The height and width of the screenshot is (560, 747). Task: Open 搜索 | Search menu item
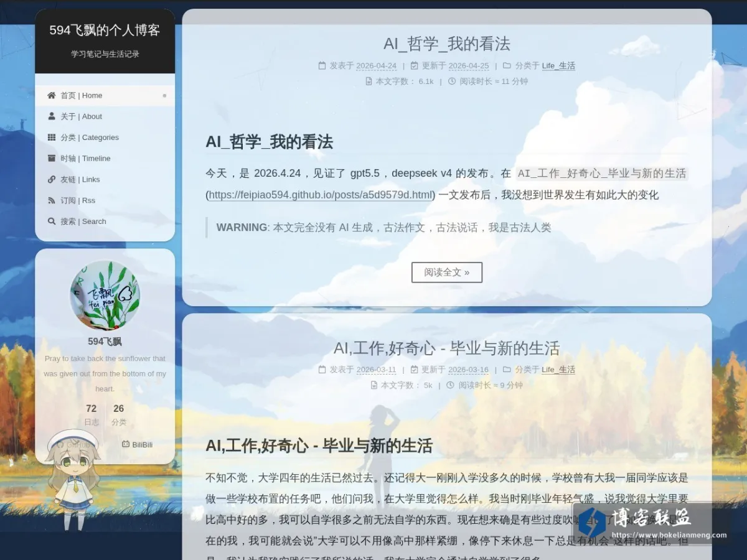pos(105,221)
